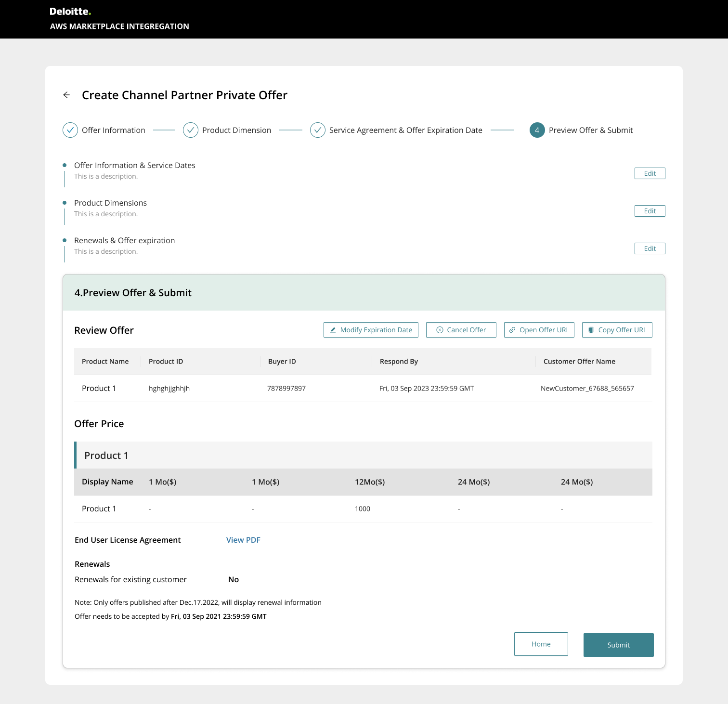Copy the offer URL
Viewport: 728px width, 704px height.
point(617,330)
